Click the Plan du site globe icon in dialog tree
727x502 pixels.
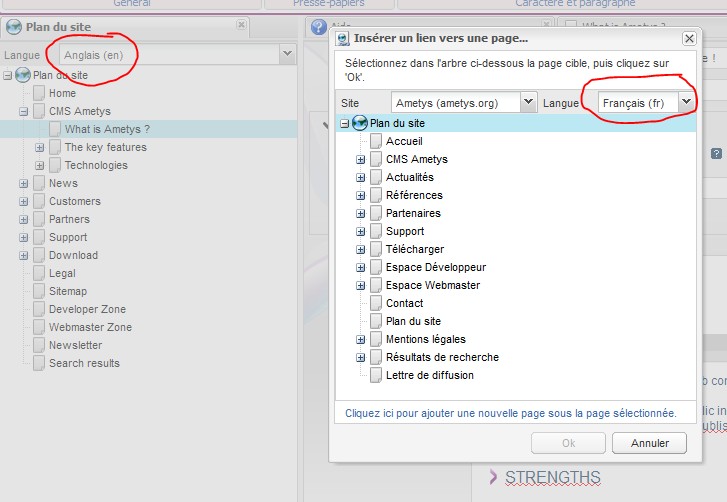[360, 123]
